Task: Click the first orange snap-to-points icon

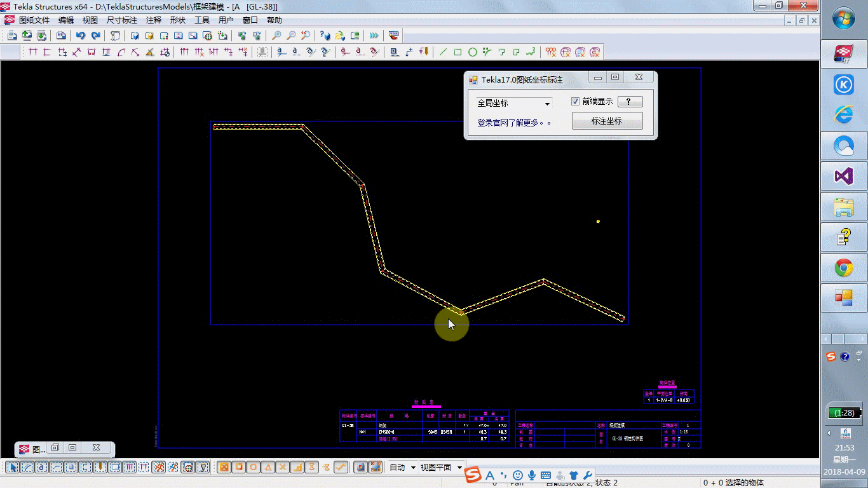Action: point(224,467)
